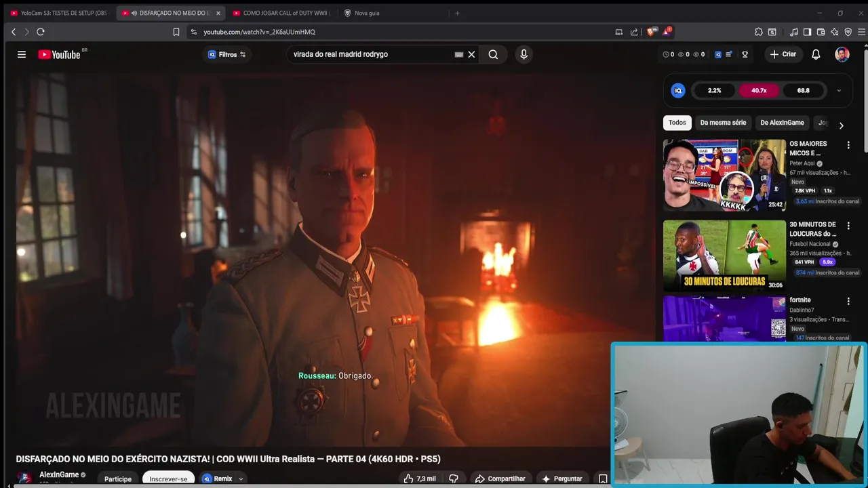Click the Perguntar ask button
The width and height of the screenshot is (868, 488).
coord(561,479)
